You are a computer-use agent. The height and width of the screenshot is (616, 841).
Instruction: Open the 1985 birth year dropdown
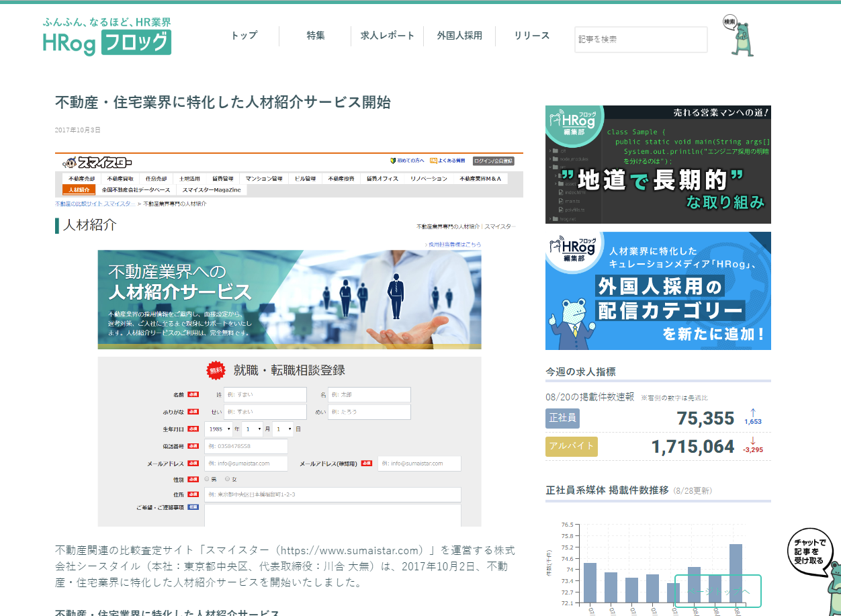pyautogui.click(x=219, y=429)
